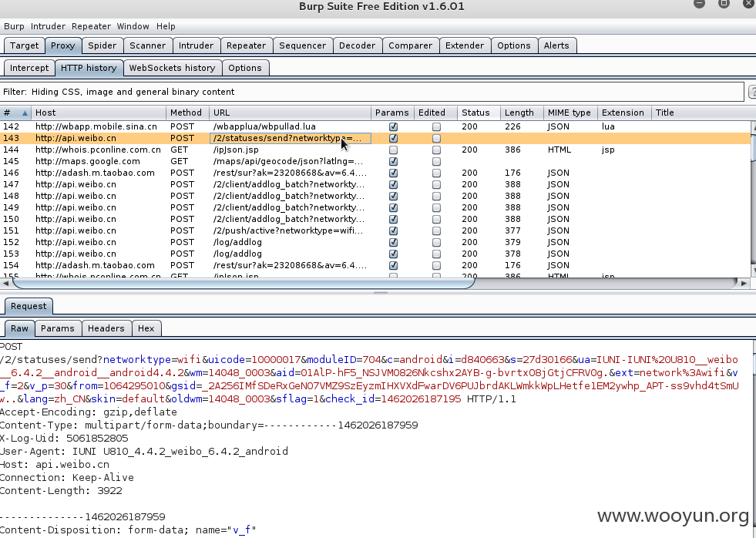Sort by the MIME type column header
756x538 pixels.
[x=570, y=113]
